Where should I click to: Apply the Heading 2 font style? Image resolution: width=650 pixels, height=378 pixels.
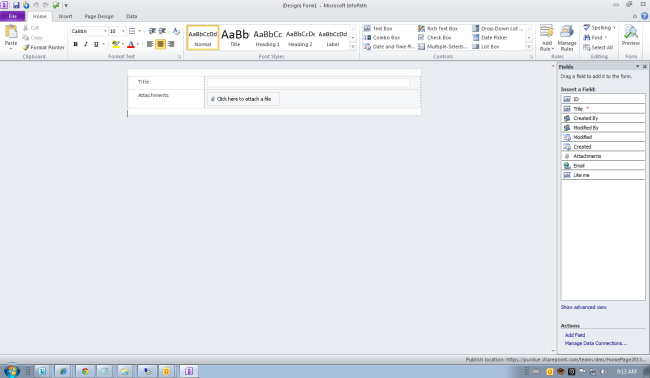pyautogui.click(x=300, y=38)
